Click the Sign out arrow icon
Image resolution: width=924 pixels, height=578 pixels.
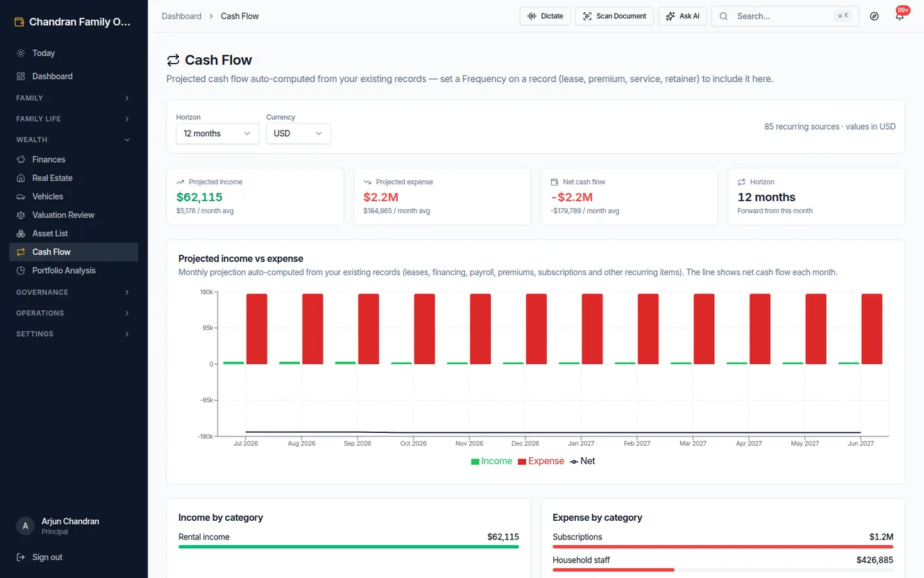click(x=21, y=557)
